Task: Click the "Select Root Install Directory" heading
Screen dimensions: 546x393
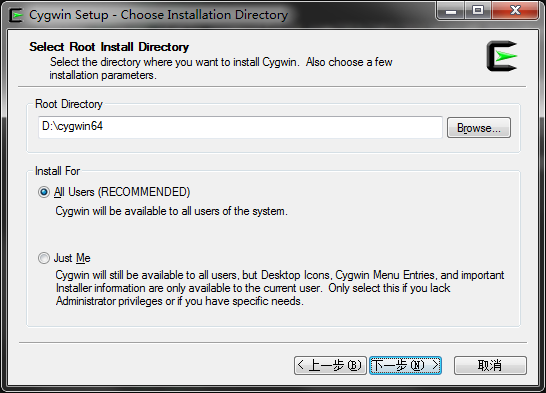Action: 109,47
